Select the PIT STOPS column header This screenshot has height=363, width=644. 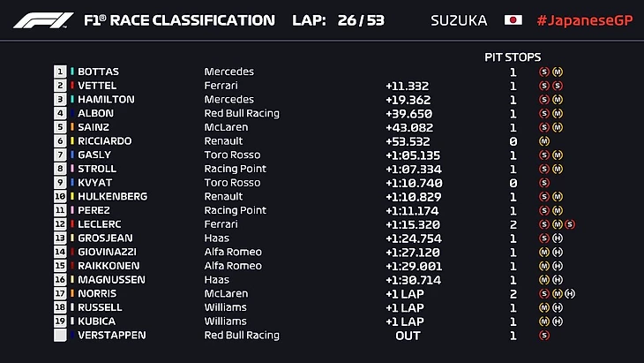pyautogui.click(x=513, y=57)
